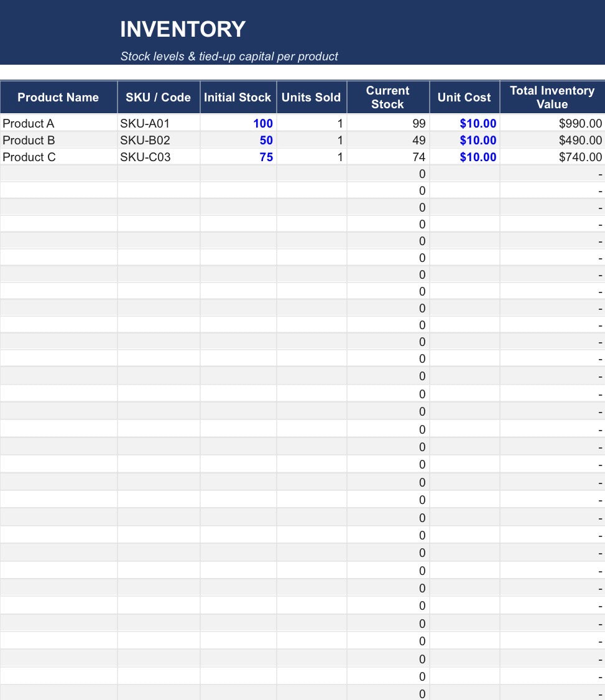This screenshot has height=700, width=605.
Task: Click the Product Name column header
Action: (x=58, y=97)
